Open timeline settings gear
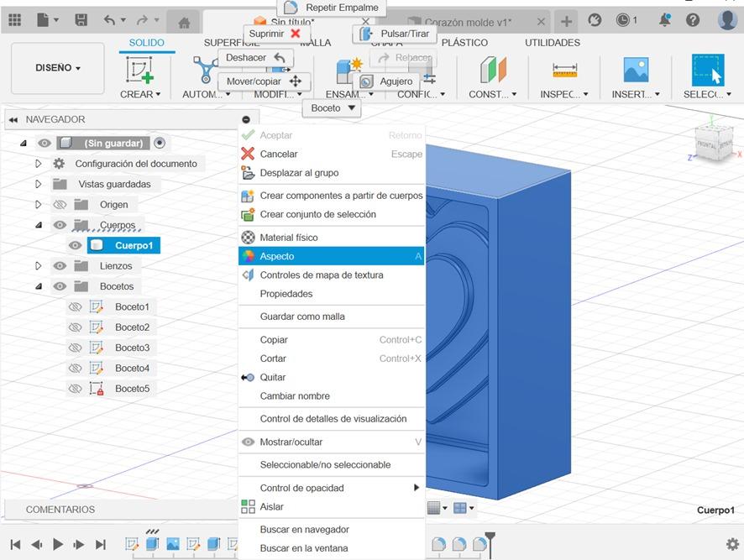 coord(732,544)
